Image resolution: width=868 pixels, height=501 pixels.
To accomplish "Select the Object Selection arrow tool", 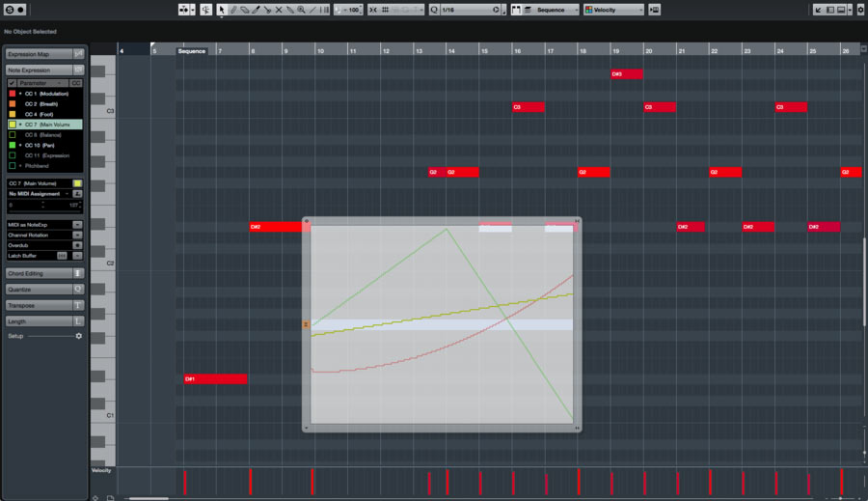I will coord(222,10).
